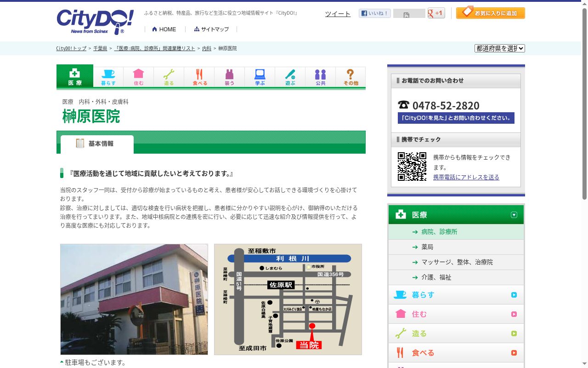This screenshot has height=368, width=588.
Task: Open 薬局 in the sidebar menu
Action: (456, 247)
